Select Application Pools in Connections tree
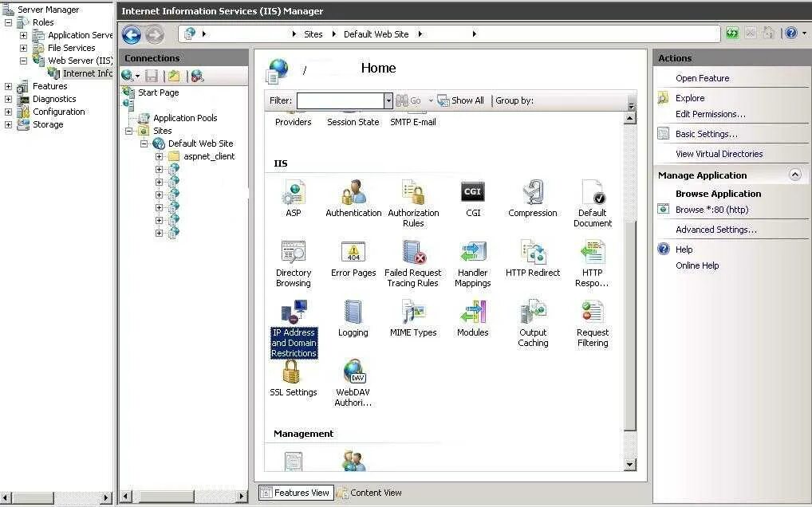The width and height of the screenshot is (812, 507). [185, 118]
